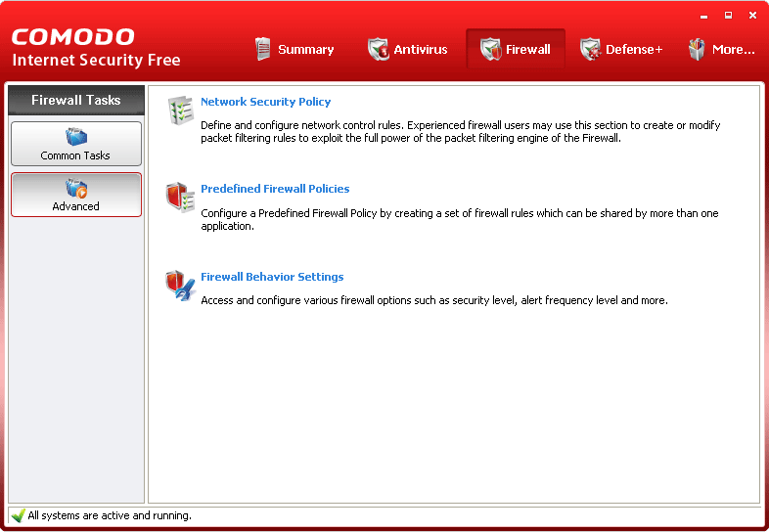
Task: Click the Common Tasks folder icon
Action: coord(76,137)
